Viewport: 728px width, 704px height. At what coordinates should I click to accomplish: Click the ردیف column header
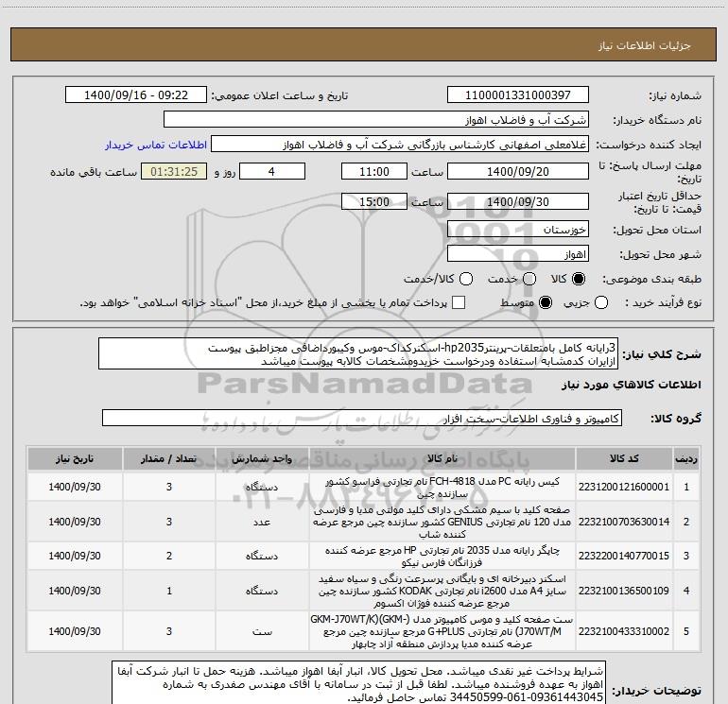tap(686, 458)
